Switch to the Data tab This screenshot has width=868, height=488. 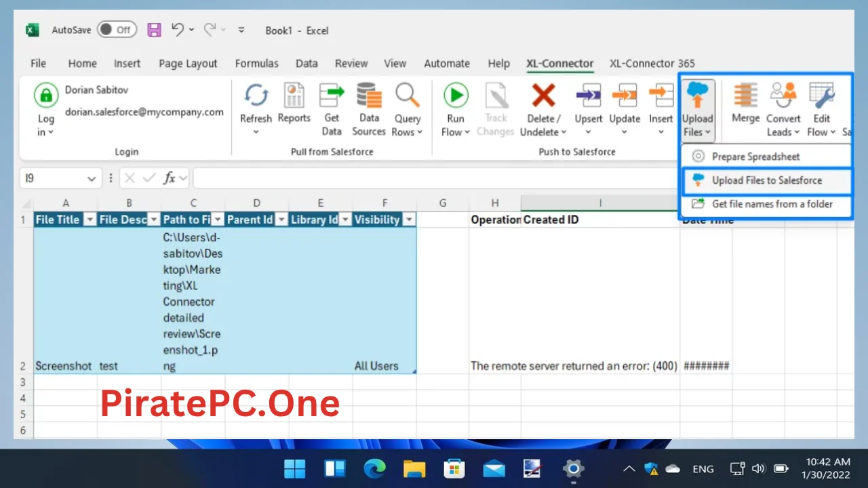coord(307,63)
